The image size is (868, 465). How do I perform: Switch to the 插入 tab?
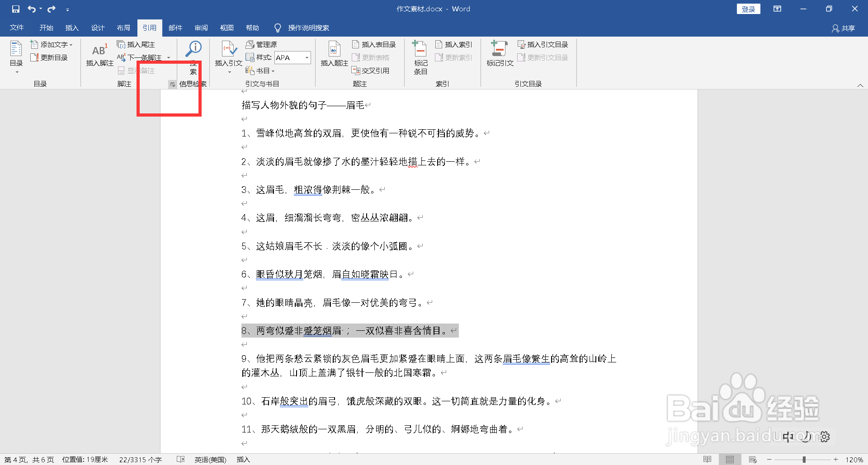(x=72, y=28)
